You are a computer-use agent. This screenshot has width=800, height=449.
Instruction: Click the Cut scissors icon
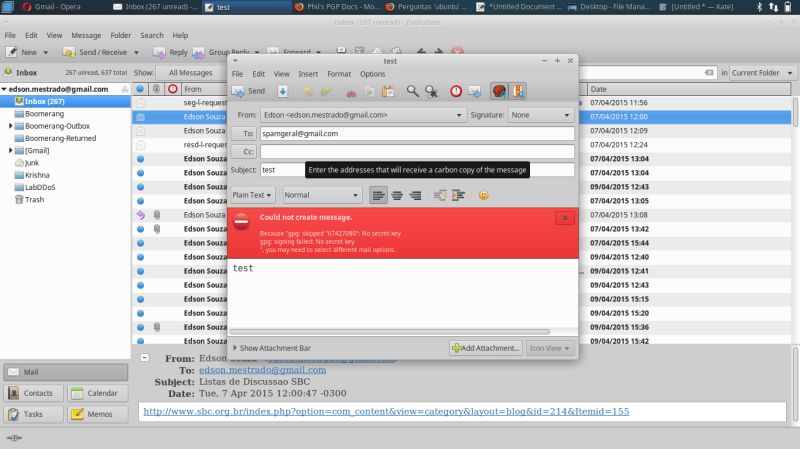351,91
